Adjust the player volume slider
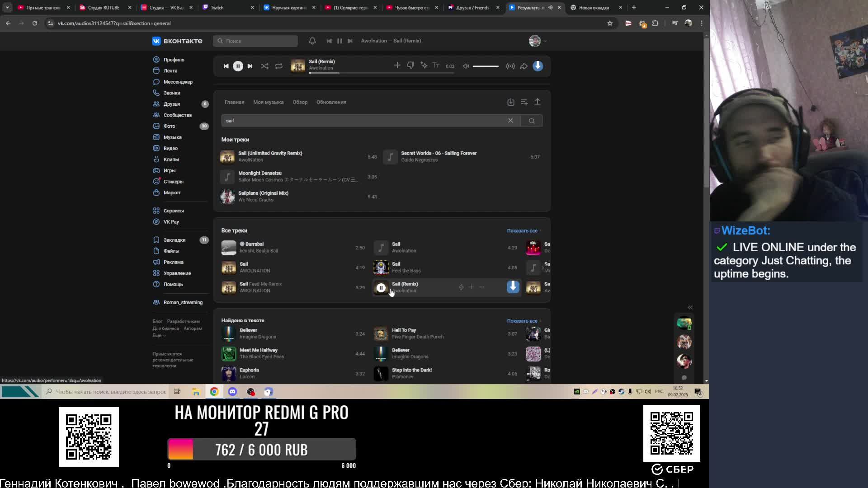Image resolution: width=868 pixels, height=488 pixels. (x=486, y=66)
